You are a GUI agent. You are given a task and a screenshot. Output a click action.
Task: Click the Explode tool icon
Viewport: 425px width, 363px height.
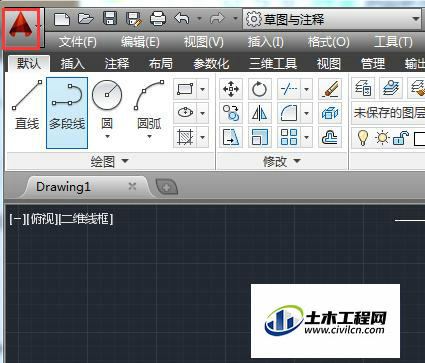pyautogui.click(x=330, y=113)
